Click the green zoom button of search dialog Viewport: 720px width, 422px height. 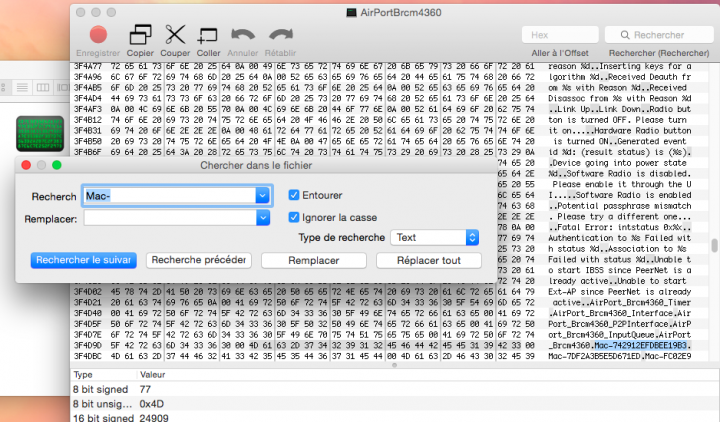(56, 165)
